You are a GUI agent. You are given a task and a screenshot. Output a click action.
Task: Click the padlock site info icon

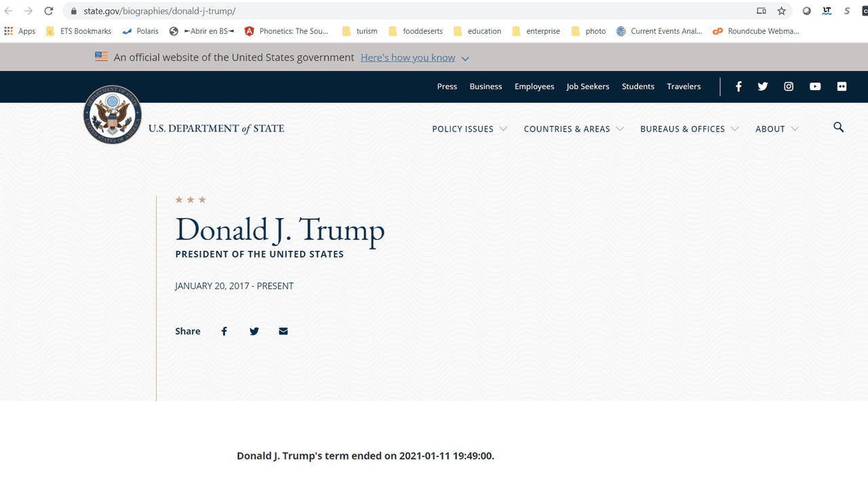pos(74,12)
